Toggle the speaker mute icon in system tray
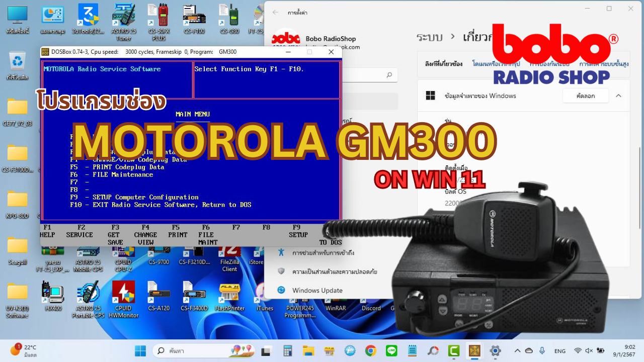Viewport: 644px width, 362px height. coord(589,350)
